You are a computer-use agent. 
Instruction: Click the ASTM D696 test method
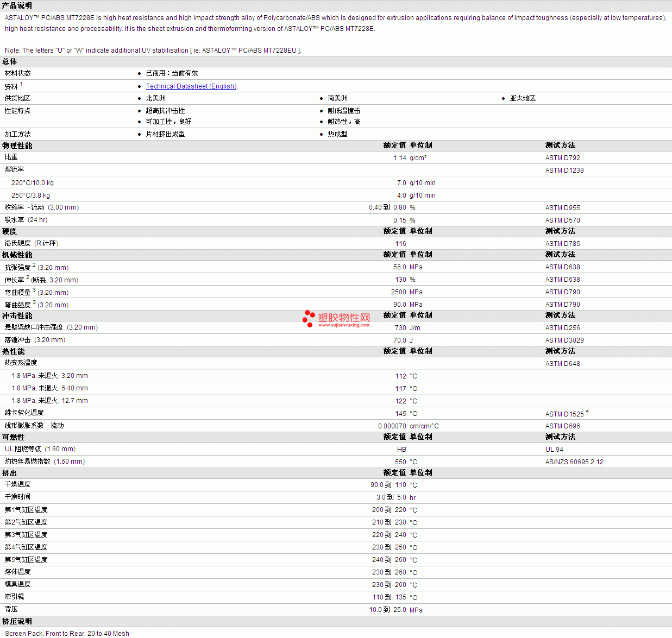[563, 426]
